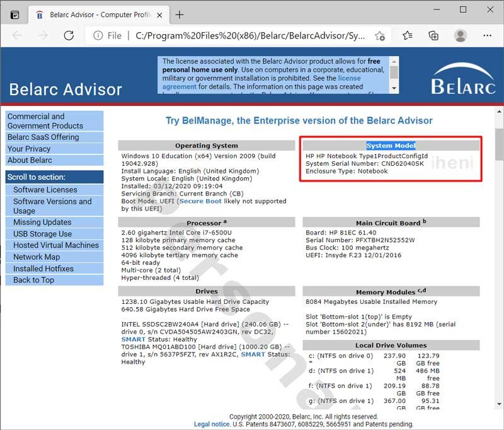Click the c: (NTFS on drive 0) volume row
This screenshot has width=504, height=430.
[x=374, y=359]
